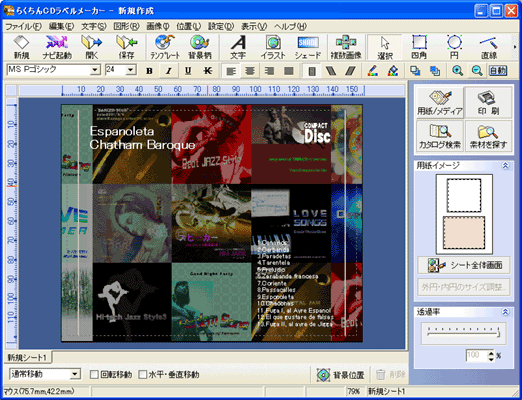The height and width of the screenshot is (400, 522).
Task: Open the font size 24 dropdown
Action: click(x=131, y=70)
